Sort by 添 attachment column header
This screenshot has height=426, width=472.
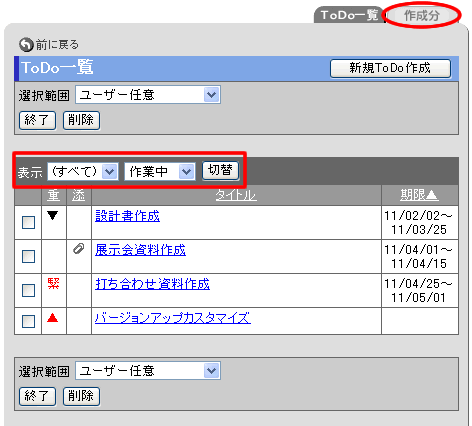(79, 195)
